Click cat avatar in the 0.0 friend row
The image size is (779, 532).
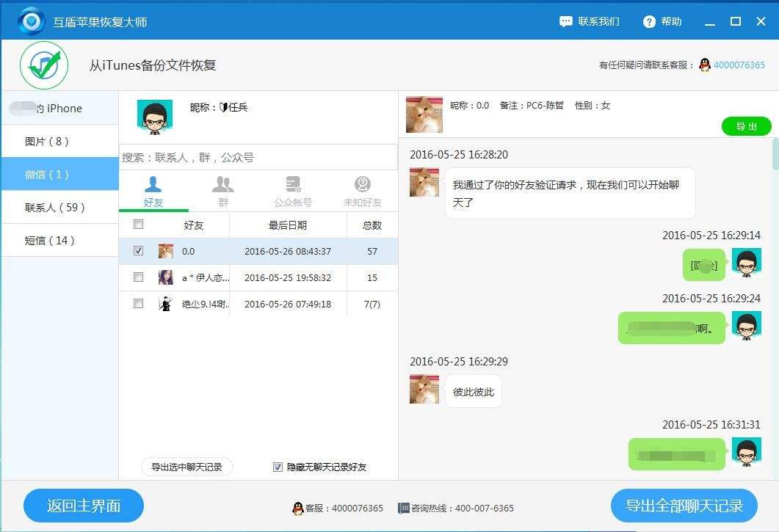165,251
